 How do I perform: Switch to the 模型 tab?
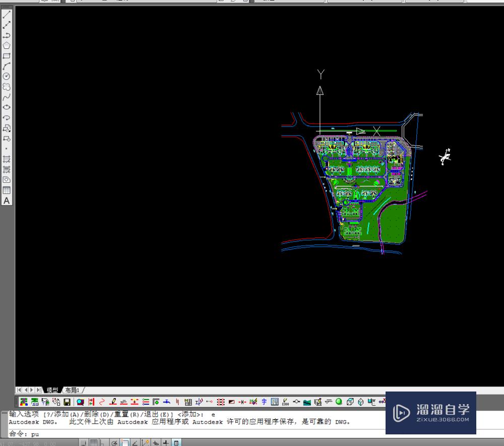click(x=52, y=390)
